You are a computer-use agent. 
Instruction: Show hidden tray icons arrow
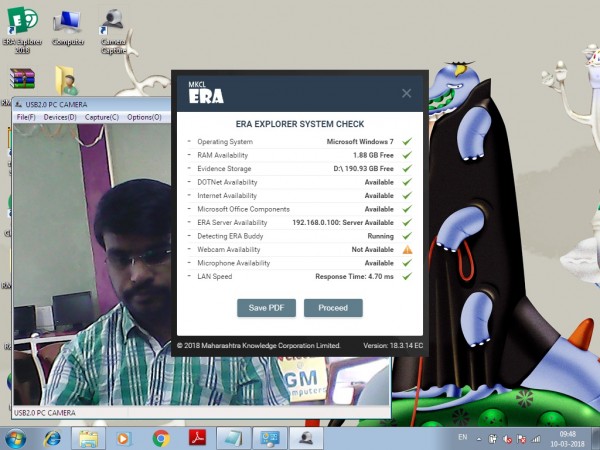coord(479,439)
